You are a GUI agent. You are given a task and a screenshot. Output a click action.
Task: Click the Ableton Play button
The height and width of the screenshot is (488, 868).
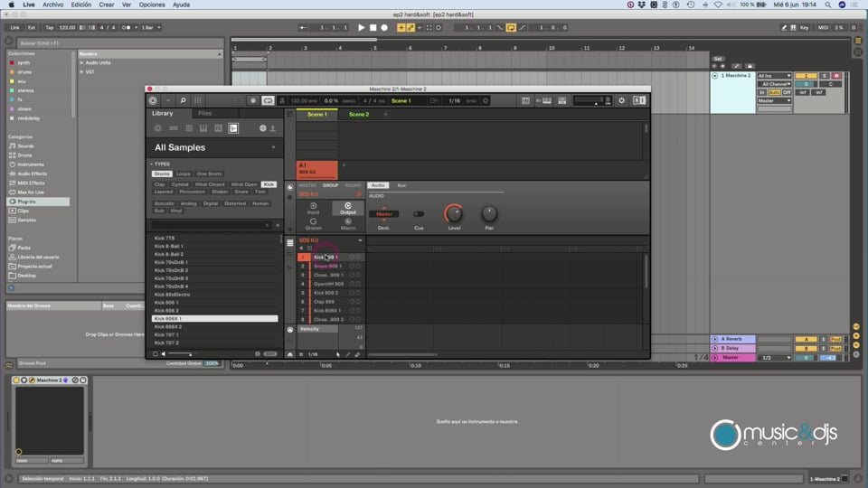[361, 28]
